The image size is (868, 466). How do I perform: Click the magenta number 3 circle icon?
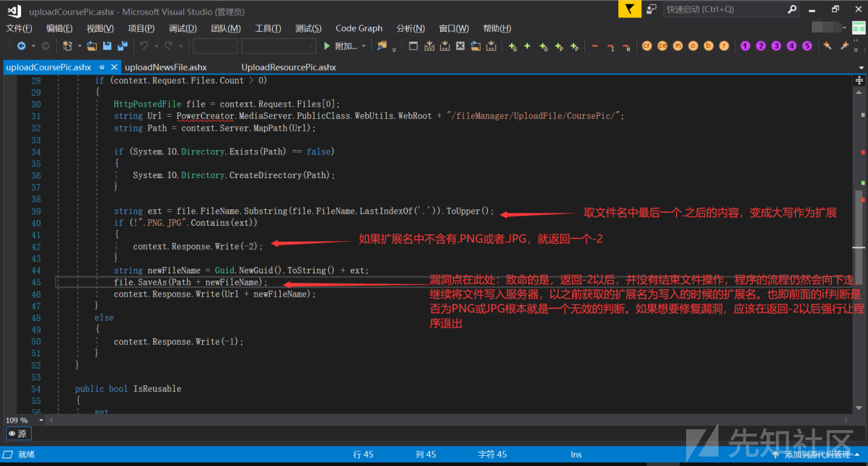click(776, 46)
